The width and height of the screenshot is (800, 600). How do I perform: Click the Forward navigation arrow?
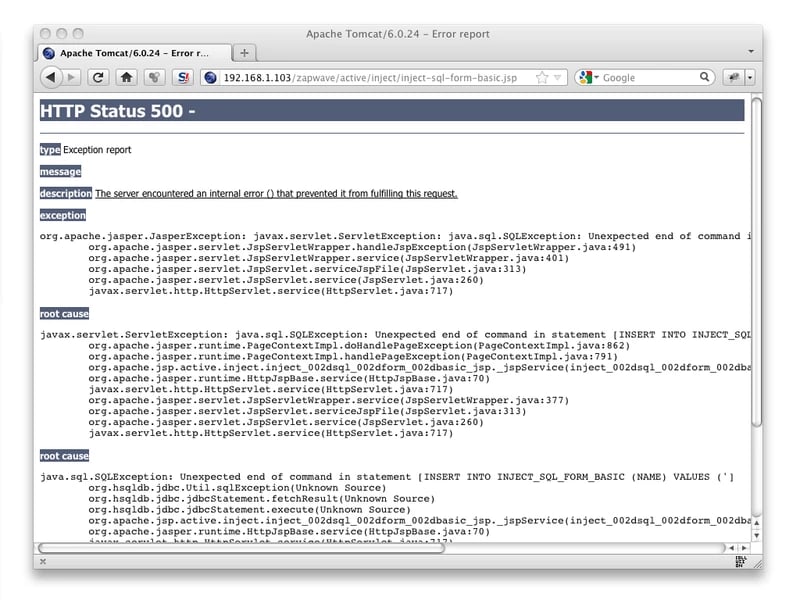(x=72, y=77)
